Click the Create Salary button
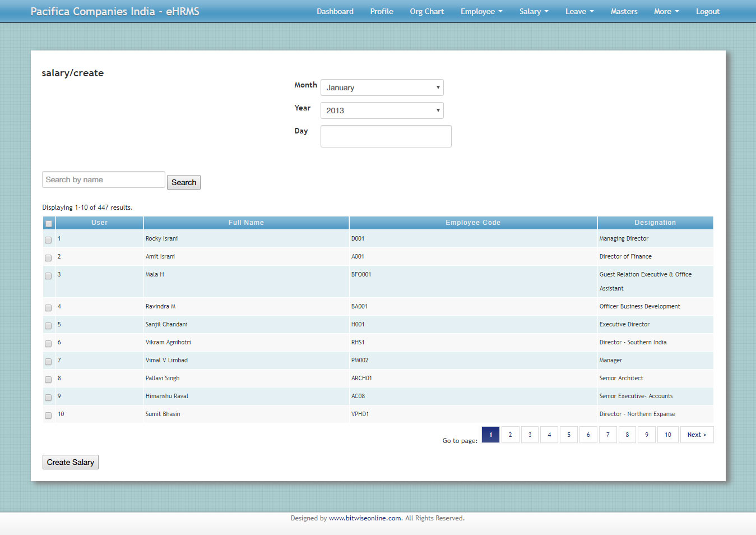 [x=71, y=462]
